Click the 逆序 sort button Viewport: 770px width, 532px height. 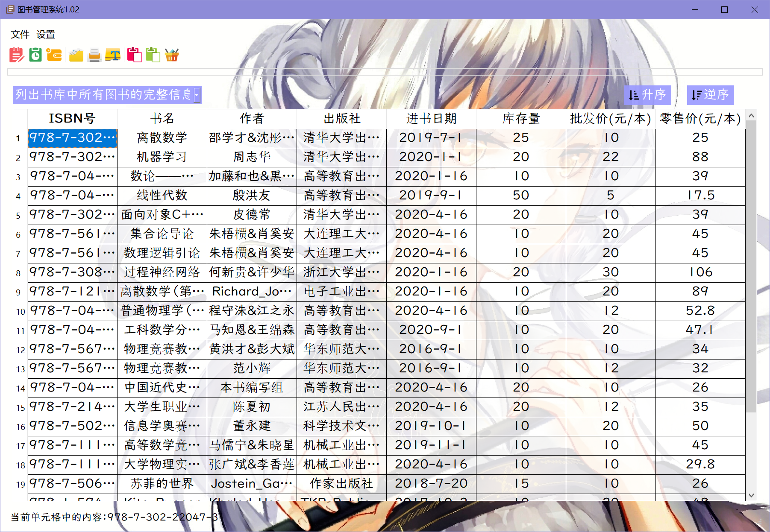[x=711, y=95]
